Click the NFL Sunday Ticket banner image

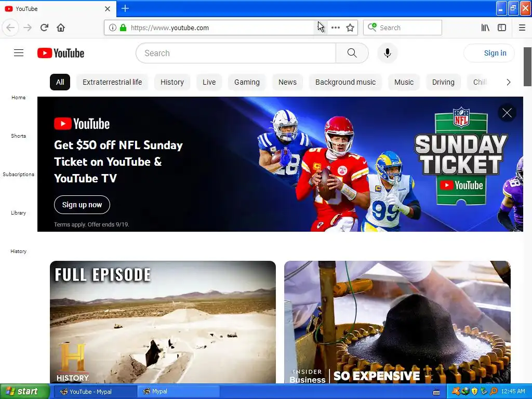tap(280, 164)
